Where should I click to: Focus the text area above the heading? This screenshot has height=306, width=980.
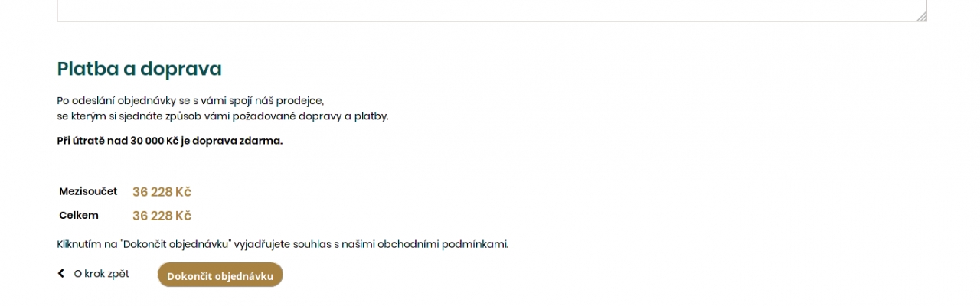pos(490,9)
